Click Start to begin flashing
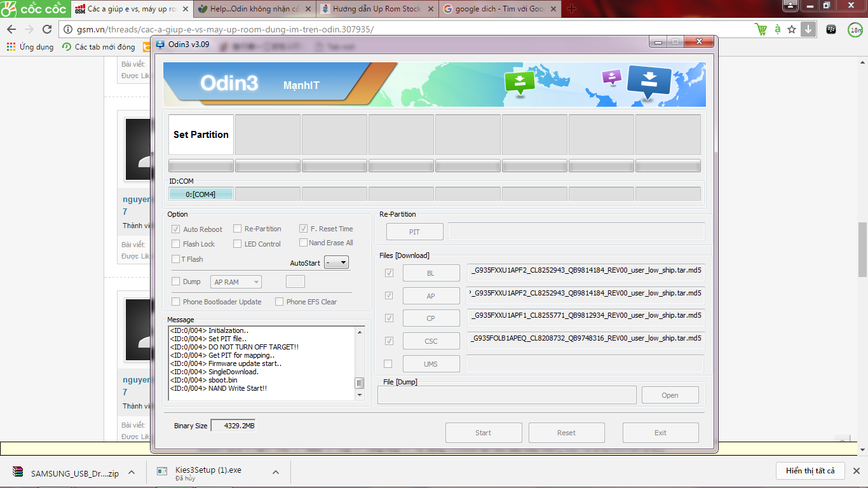 coord(484,433)
